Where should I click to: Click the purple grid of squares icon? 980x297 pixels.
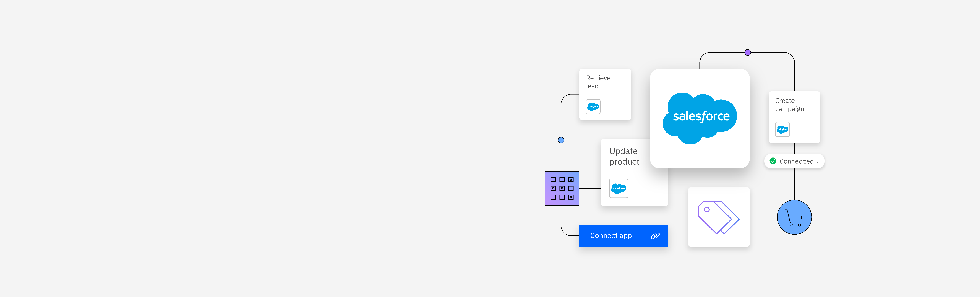tap(562, 188)
